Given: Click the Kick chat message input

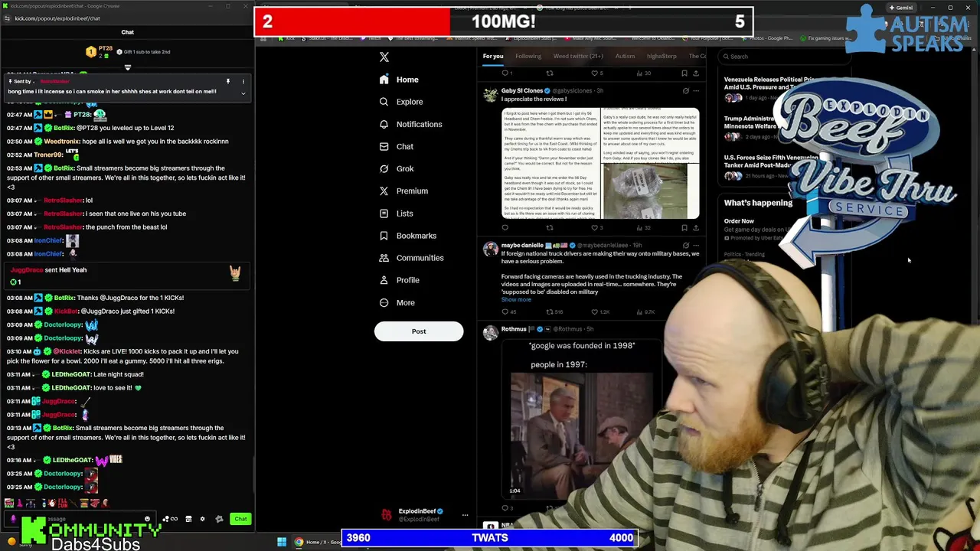Looking at the screenshot, I should [80, 519].
